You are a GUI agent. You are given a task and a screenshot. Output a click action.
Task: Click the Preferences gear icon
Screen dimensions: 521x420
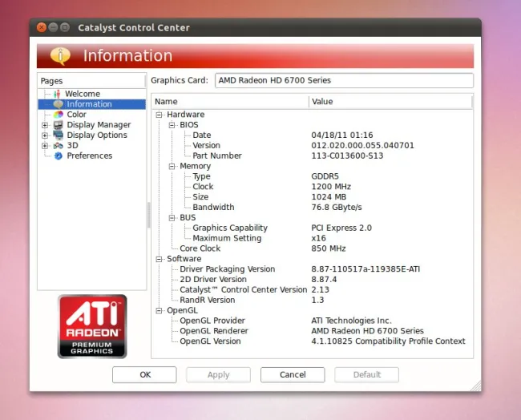point(59,155)
